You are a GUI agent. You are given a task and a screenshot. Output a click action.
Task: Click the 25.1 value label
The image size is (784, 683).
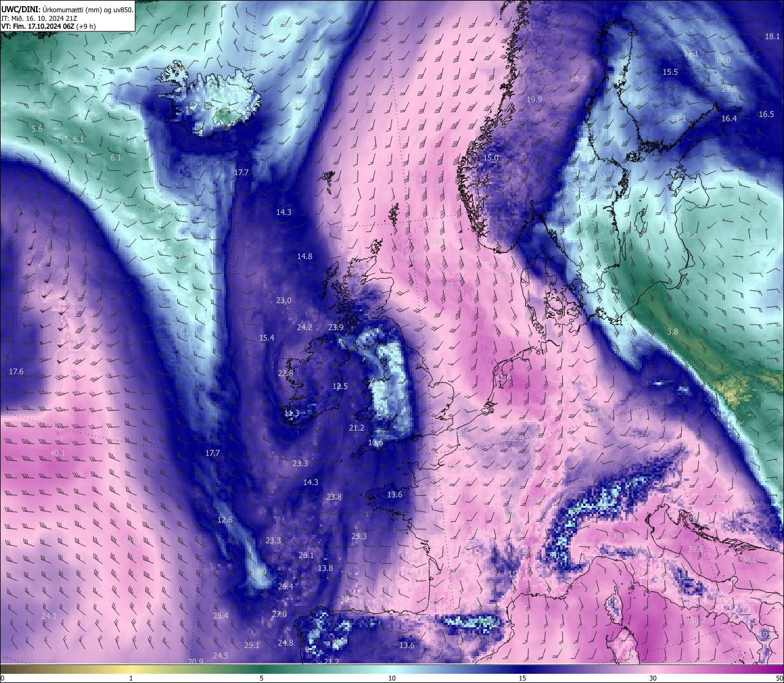tap(252, 646)
